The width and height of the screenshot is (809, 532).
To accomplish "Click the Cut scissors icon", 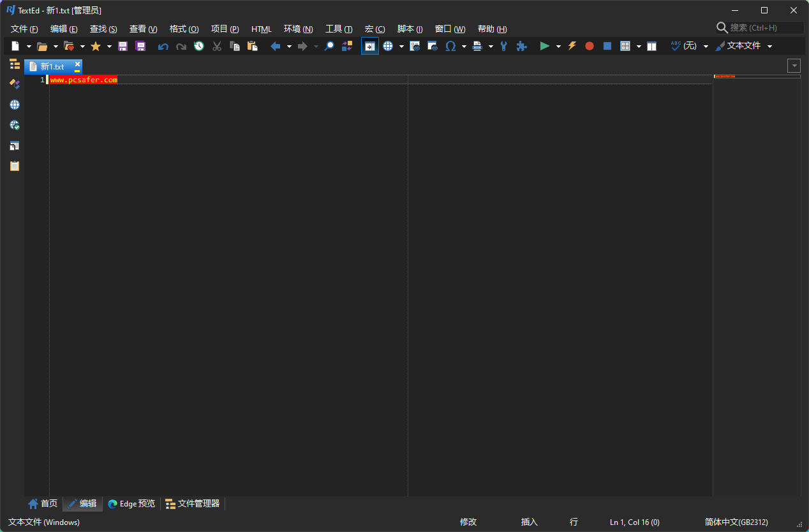I will (x=217, y=46).
